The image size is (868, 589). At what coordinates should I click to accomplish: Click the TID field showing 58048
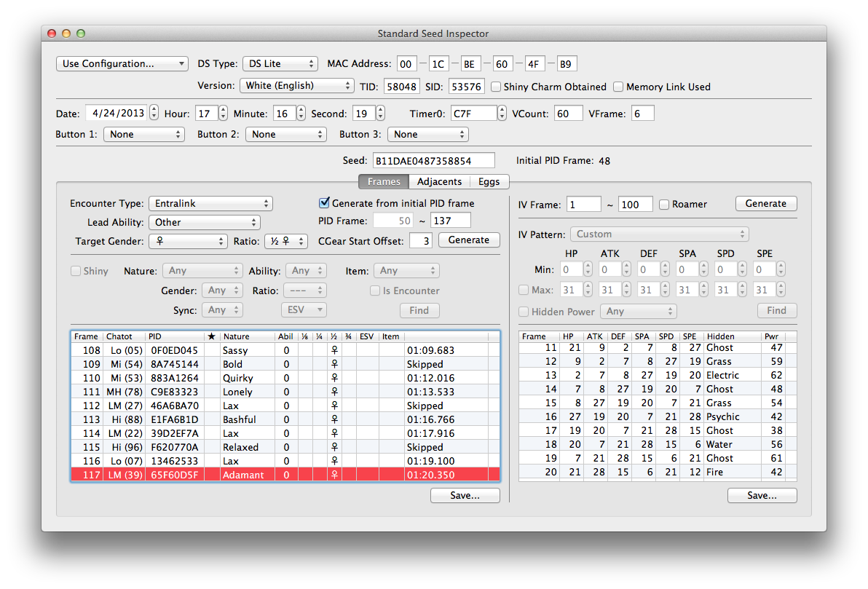point(401,87)
